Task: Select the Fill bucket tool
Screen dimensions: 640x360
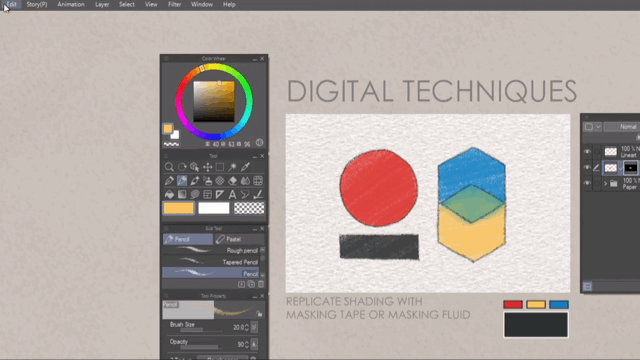Action: (169, 195)
